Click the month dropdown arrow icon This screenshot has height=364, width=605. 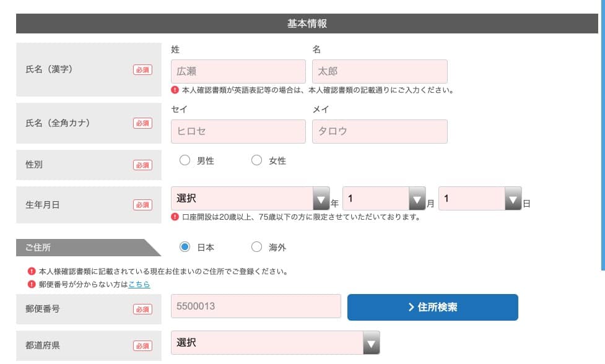pos(417,199)
